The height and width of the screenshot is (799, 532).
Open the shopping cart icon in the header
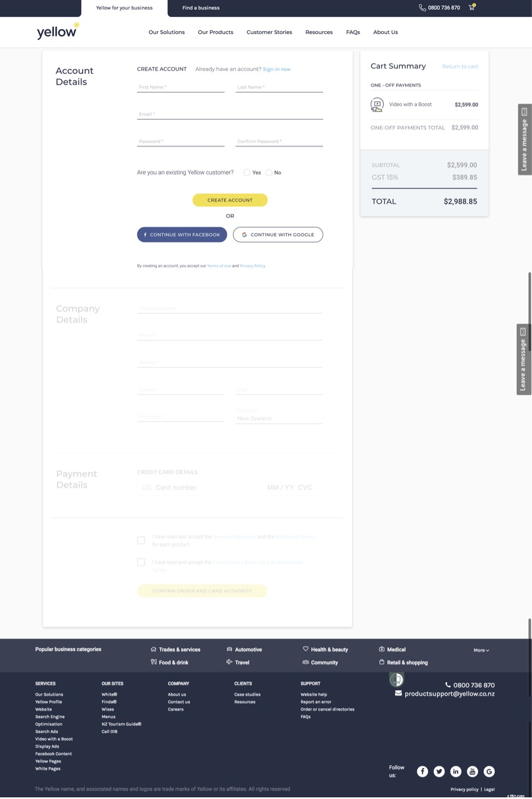coord(471,8)
